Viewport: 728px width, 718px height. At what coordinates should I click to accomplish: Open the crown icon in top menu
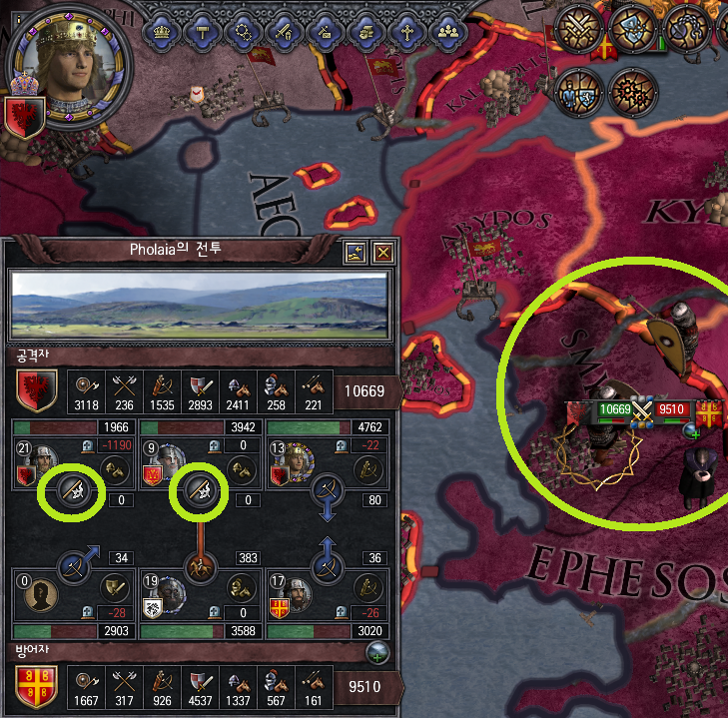tap(162, 32)
